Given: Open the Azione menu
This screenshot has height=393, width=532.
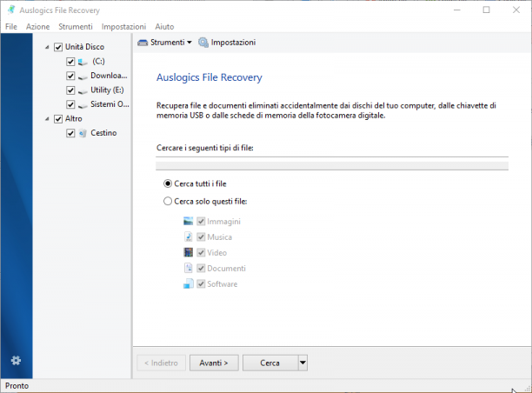Looking at the screenshot, I should 37,26.
